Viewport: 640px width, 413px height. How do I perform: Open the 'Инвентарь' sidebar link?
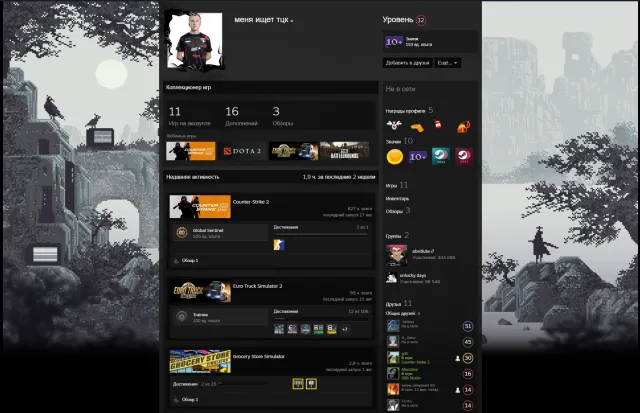coord(398,199)
